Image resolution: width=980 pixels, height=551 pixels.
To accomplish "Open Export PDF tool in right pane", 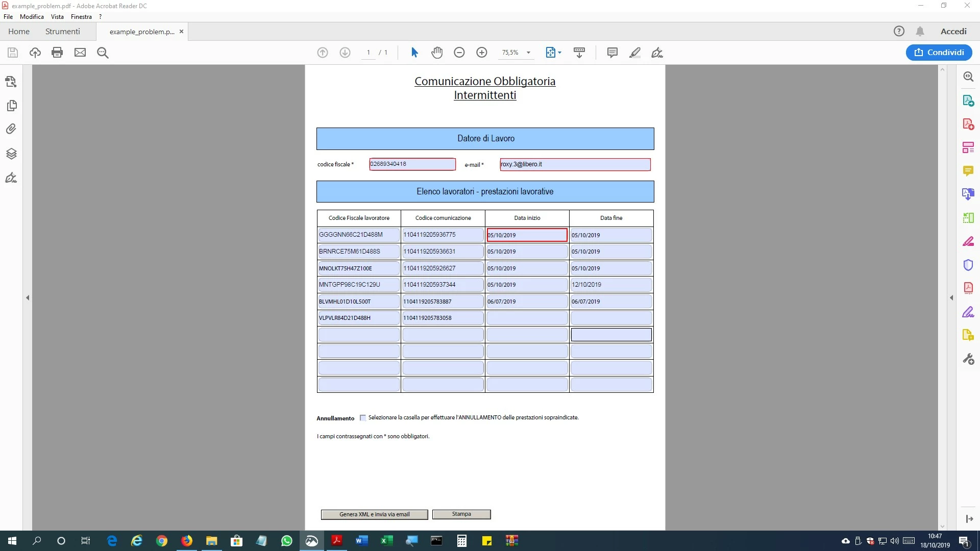I will (968, 101).
